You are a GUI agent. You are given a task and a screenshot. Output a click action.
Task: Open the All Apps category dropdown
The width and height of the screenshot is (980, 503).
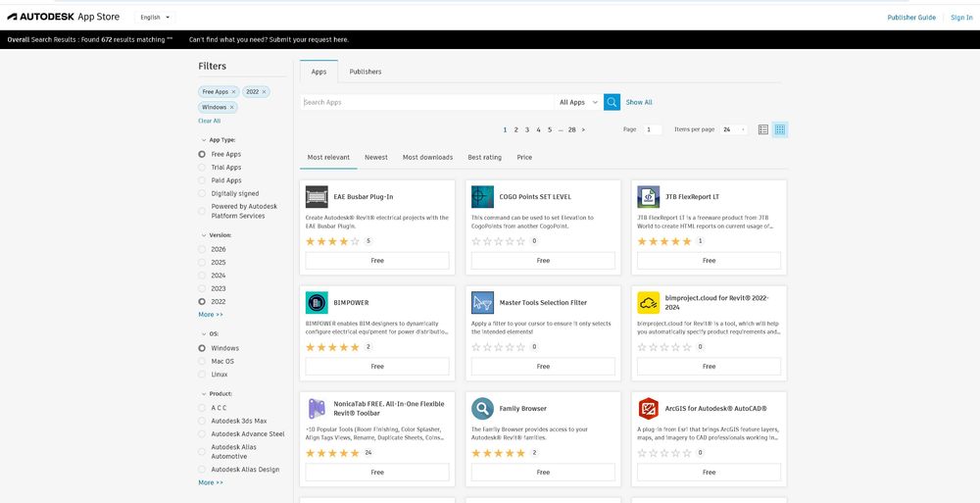click(x=578, y=102)
